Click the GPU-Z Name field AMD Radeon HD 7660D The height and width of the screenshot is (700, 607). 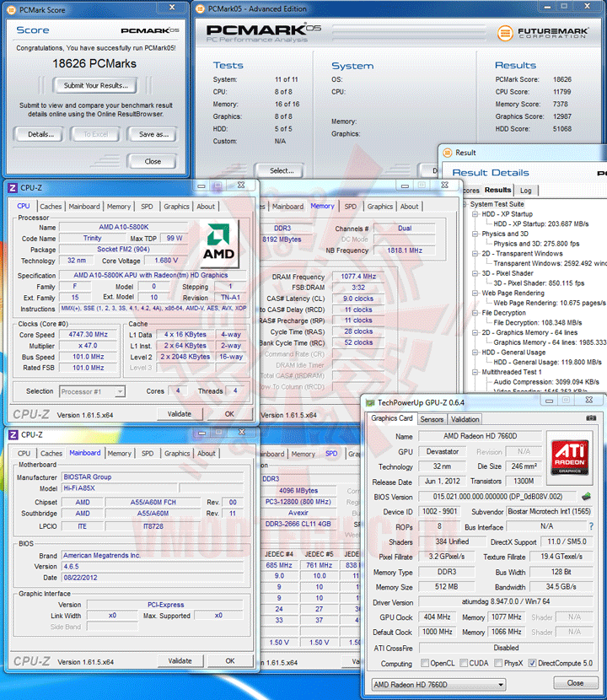(480, 436)
